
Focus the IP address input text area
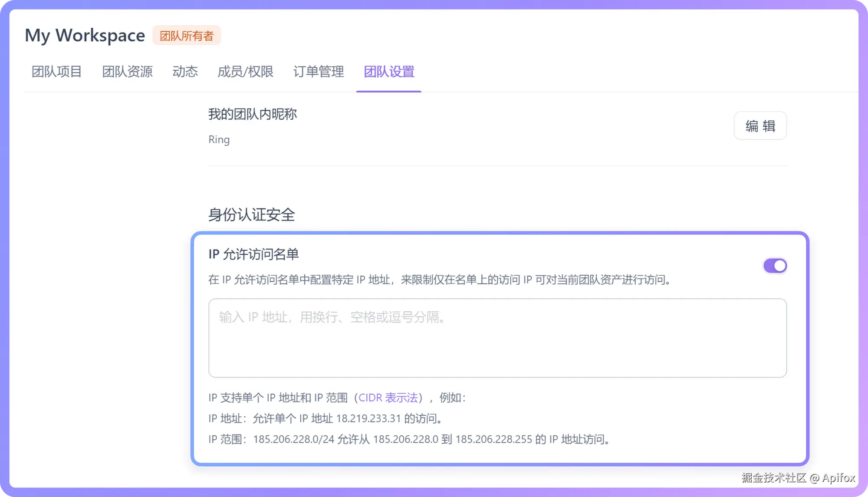tap(497, 338)
